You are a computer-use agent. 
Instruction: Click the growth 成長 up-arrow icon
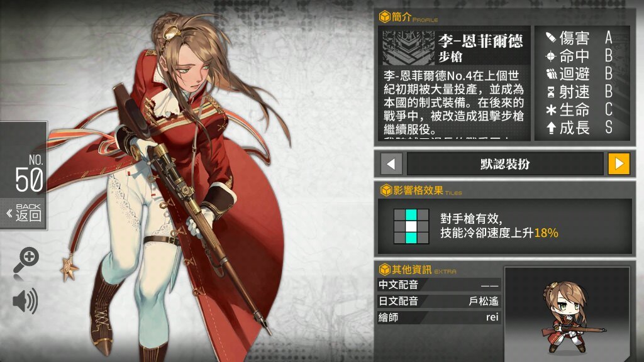tap(551, 128)
